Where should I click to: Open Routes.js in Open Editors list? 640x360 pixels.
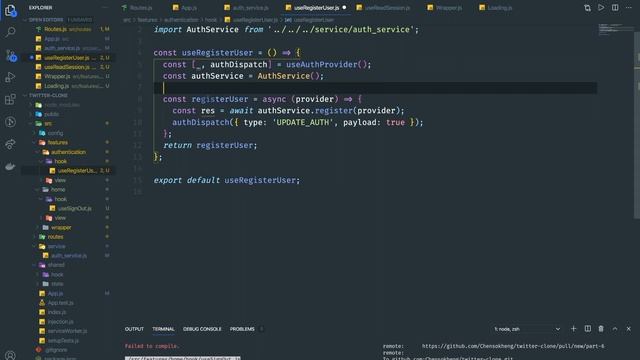point(69,29)
